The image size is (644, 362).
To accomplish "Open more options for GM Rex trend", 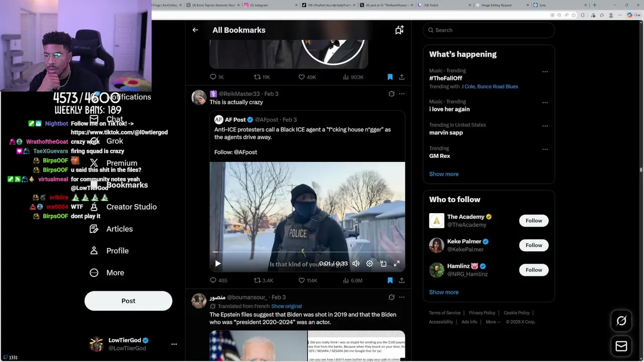I will tap(545, 149).
